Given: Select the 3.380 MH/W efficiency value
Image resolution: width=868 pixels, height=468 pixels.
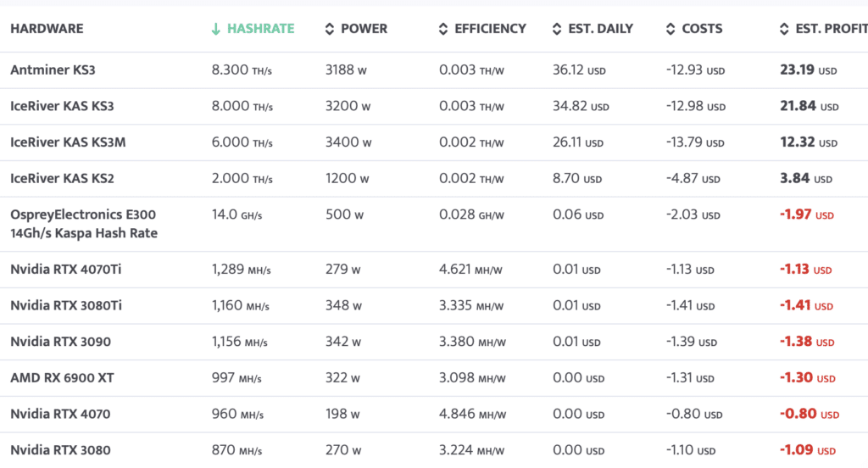Looking at the screenshot, I should click(x=473, y=341).
